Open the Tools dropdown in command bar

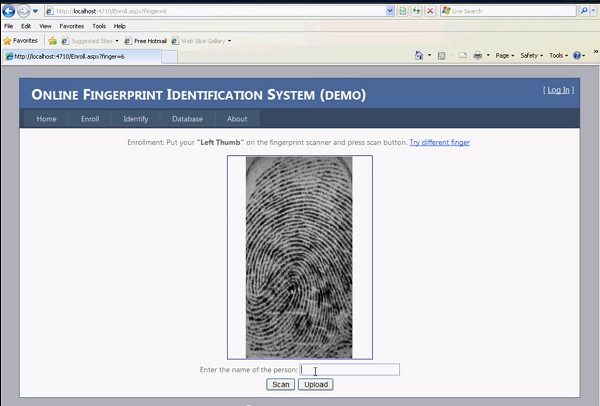click(558, 55)
